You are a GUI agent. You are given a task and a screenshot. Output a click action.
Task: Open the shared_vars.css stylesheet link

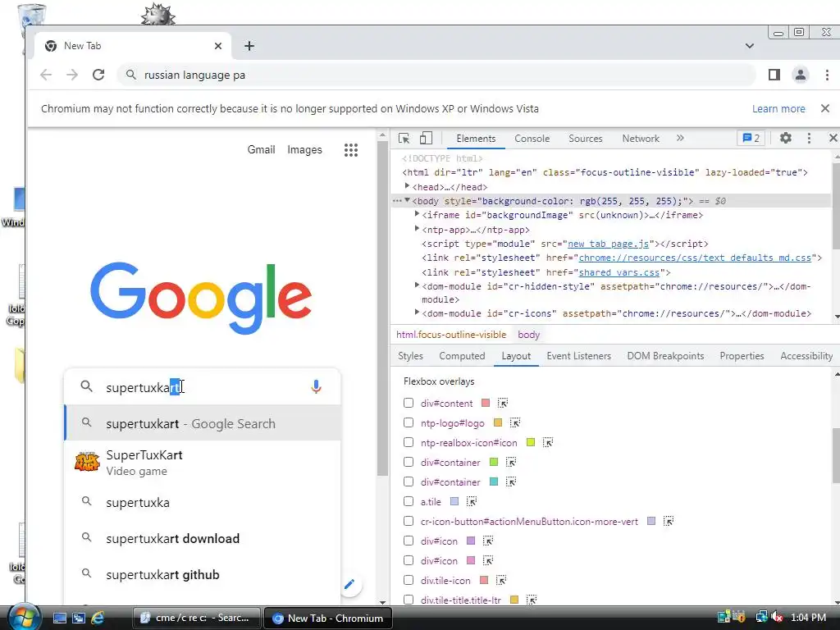point(619,272)
